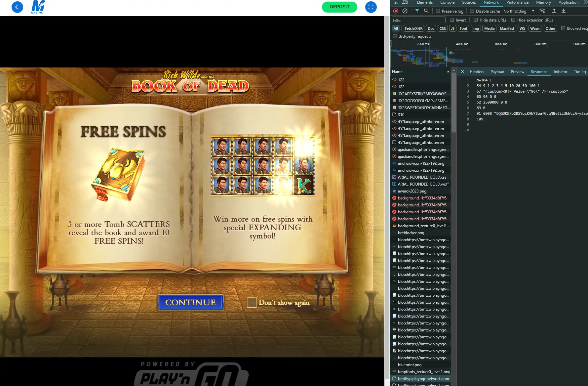Click the golden scarab book symbol
Image resolution: width=588 pixels, height=386 pixels.
[x=118, y=175]
